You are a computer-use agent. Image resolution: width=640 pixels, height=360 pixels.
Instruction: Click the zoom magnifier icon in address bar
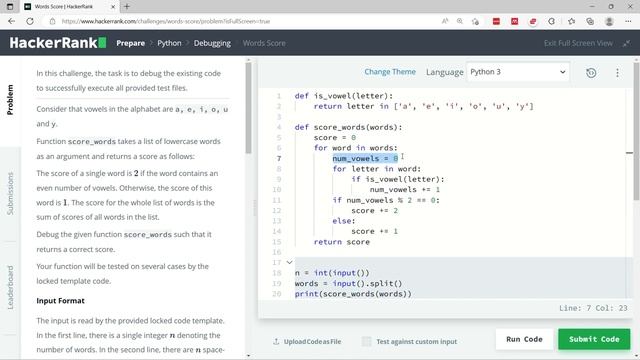[460, 21]
